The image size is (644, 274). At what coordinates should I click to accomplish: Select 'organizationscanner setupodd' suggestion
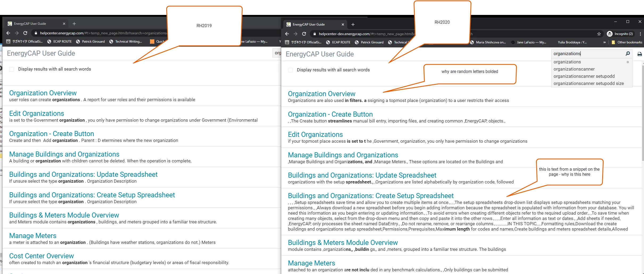tap(584, 76)
